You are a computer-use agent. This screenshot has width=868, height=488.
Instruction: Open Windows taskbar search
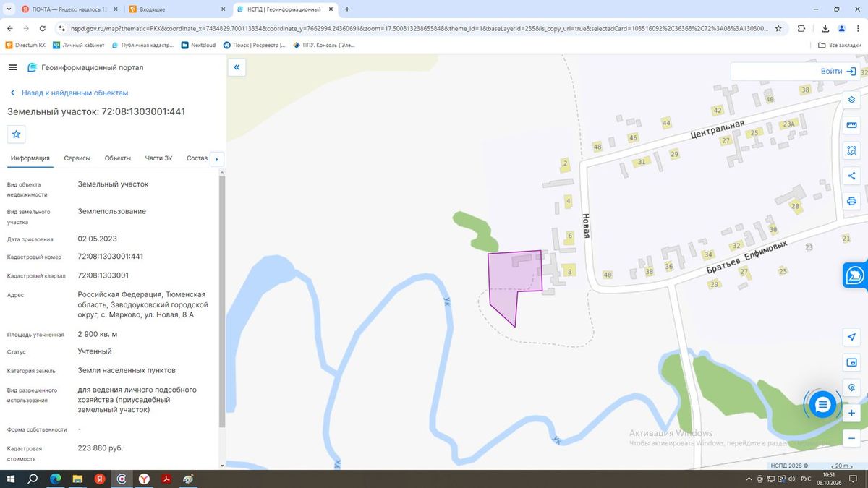pyautogui.click(x=33, y=479)
